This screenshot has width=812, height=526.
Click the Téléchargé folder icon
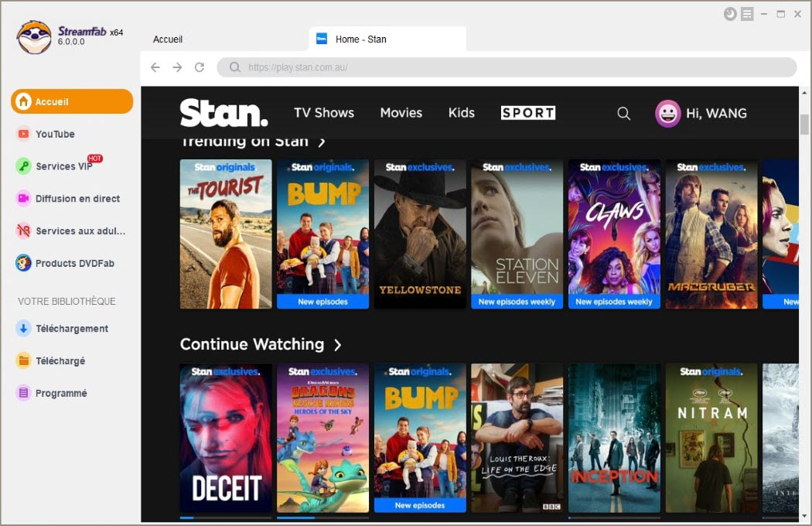tap(23, 360)
